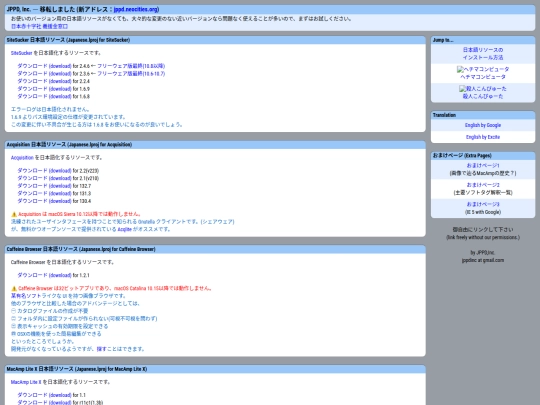Open 日本語リソースのインストール方法 jump link

click(483, 53)
